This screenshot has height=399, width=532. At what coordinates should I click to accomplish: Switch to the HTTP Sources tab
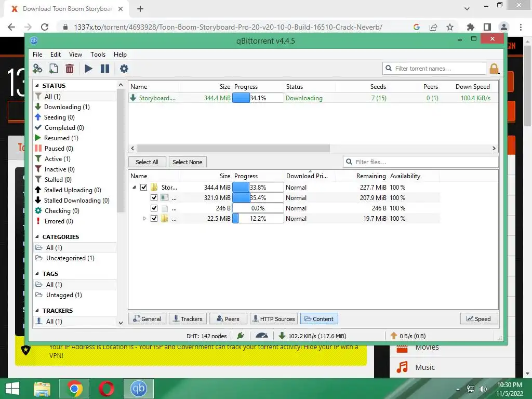pyautogui.click(x=274, y=319)
